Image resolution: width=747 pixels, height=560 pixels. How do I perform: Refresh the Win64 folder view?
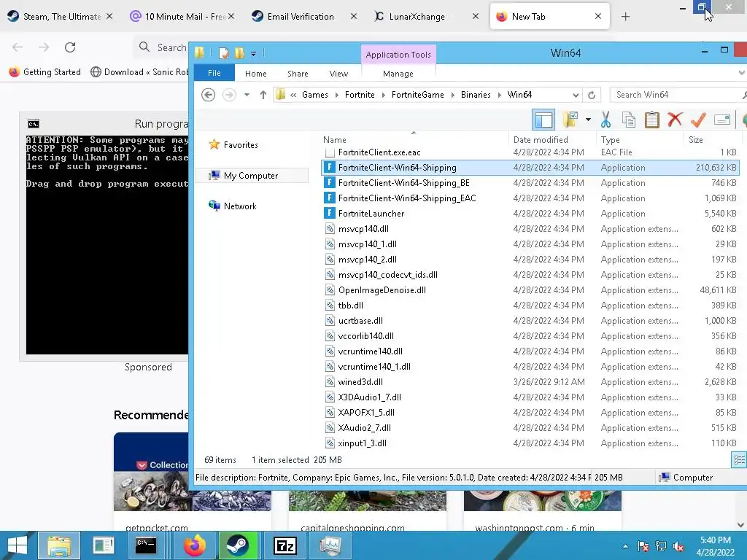pyautogui.click(x=592, y=95)
